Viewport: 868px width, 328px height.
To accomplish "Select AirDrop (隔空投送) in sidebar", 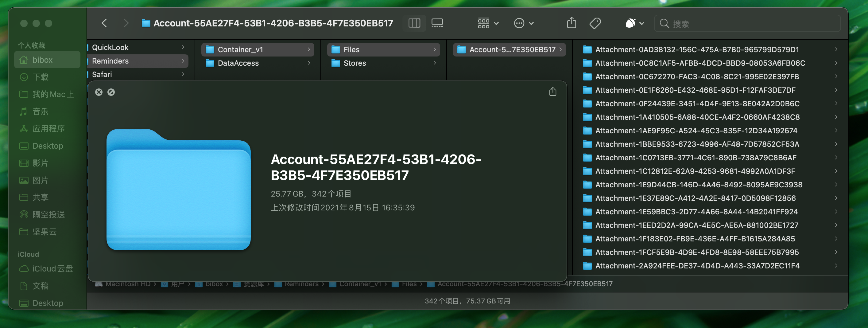I will pyautogui.click(x=48, y=214).
